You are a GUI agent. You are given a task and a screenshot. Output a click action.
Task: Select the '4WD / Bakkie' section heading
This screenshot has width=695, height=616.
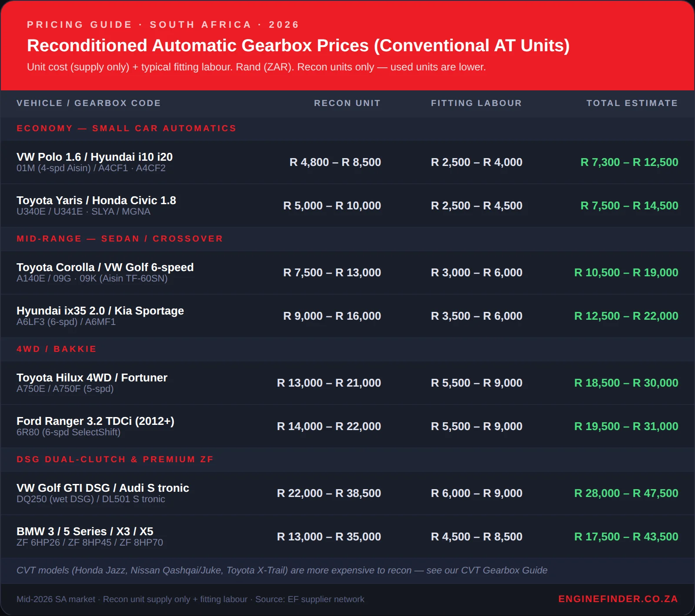56,349
